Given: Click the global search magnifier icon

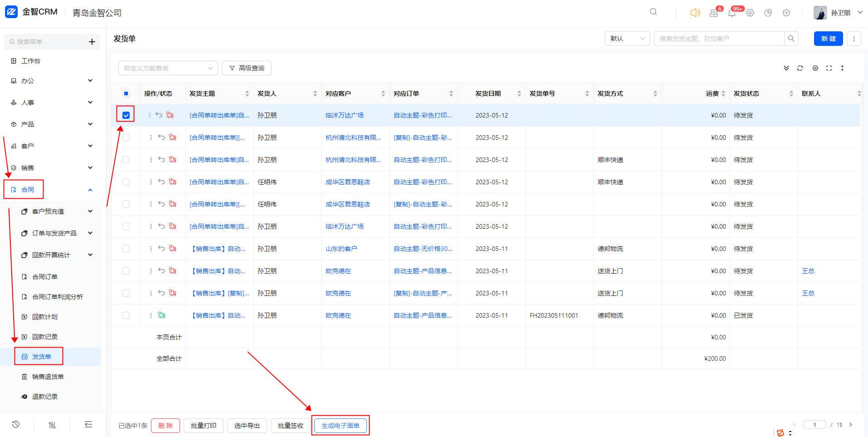Looking at the screenshot, I should click(653, 12).
